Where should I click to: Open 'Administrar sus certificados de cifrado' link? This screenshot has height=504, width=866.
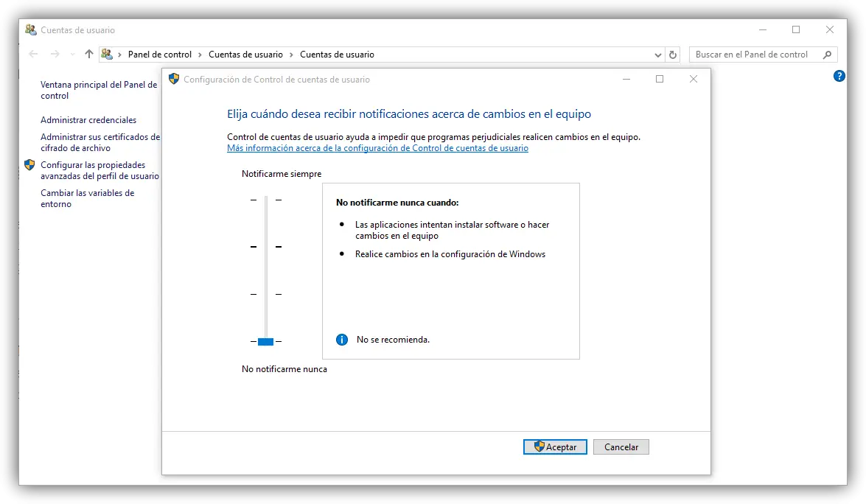[100, 142]
